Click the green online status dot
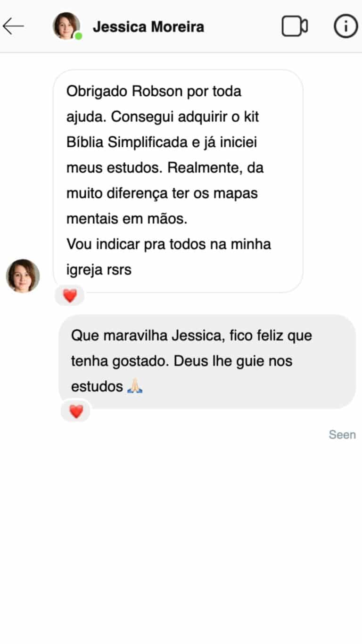The image size is (362, 644). [78, 36]
